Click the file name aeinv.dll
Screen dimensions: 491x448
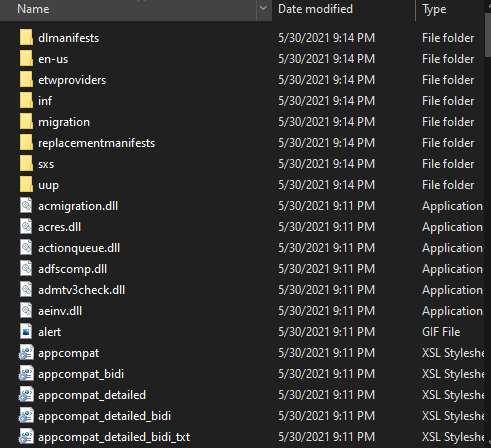tap(60, 311)
